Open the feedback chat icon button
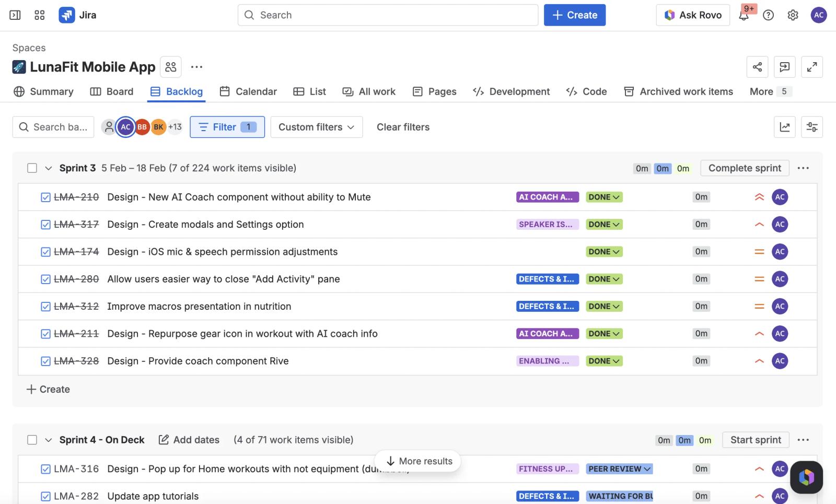 point(784,67)
